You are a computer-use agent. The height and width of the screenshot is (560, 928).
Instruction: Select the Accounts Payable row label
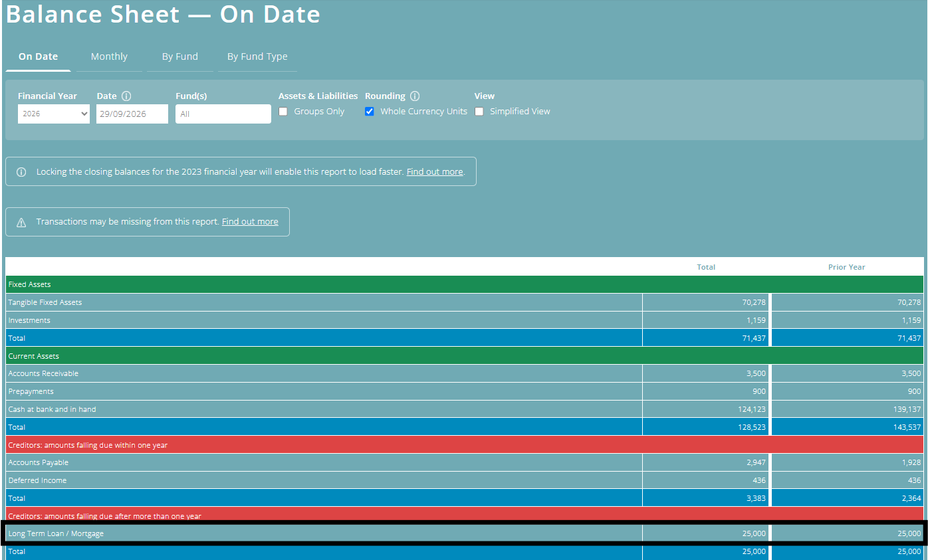pos(39,462)
